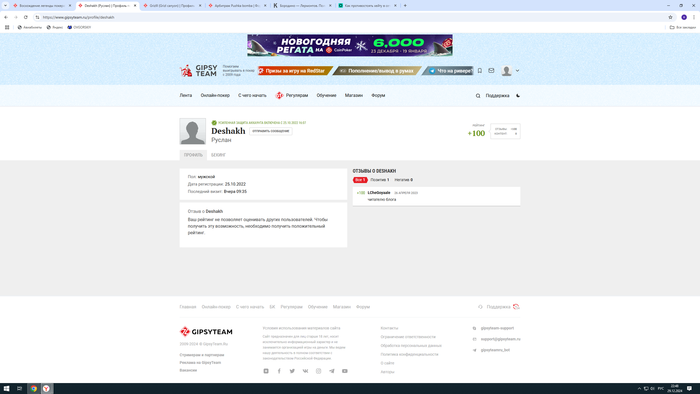Switch to the Griz8 (Grid canyon) browser tab

[172, 5]
